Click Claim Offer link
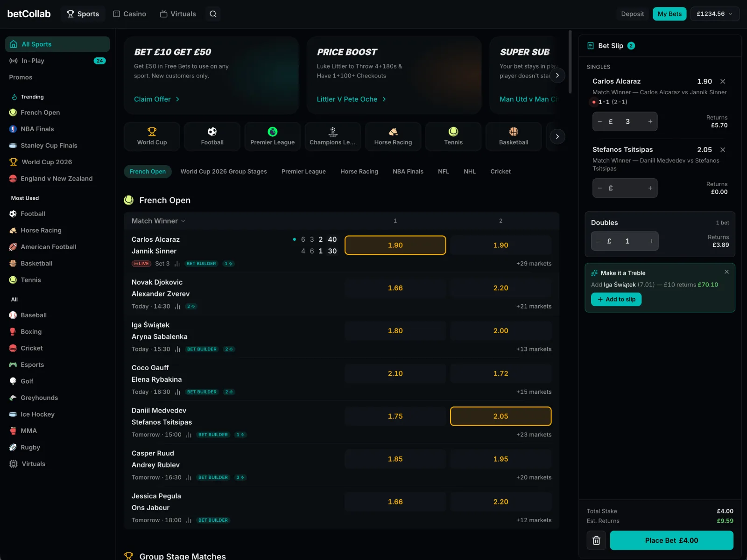747x560 pixels. [157, 99]
